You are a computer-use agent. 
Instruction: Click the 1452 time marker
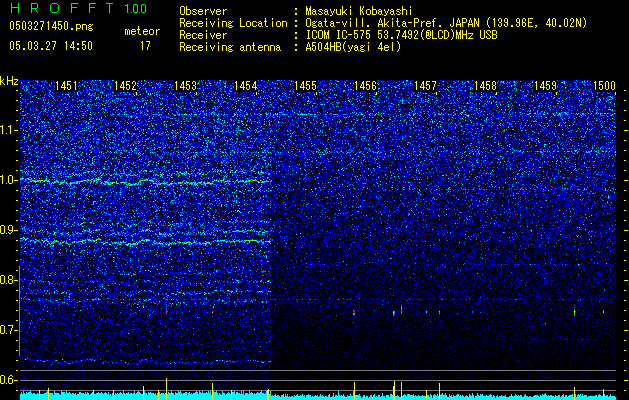(126, 86)
